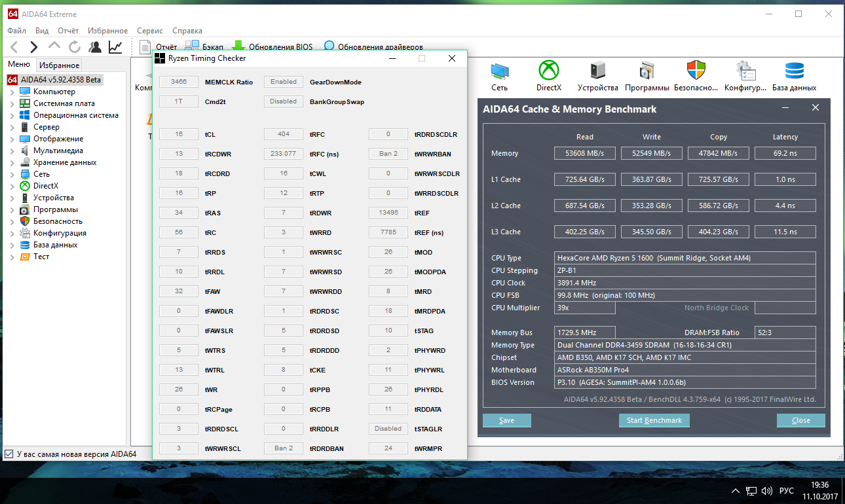The image size is (845, 504).
Task: Open the DirectX category icon
Action: (x=548, y=75)
